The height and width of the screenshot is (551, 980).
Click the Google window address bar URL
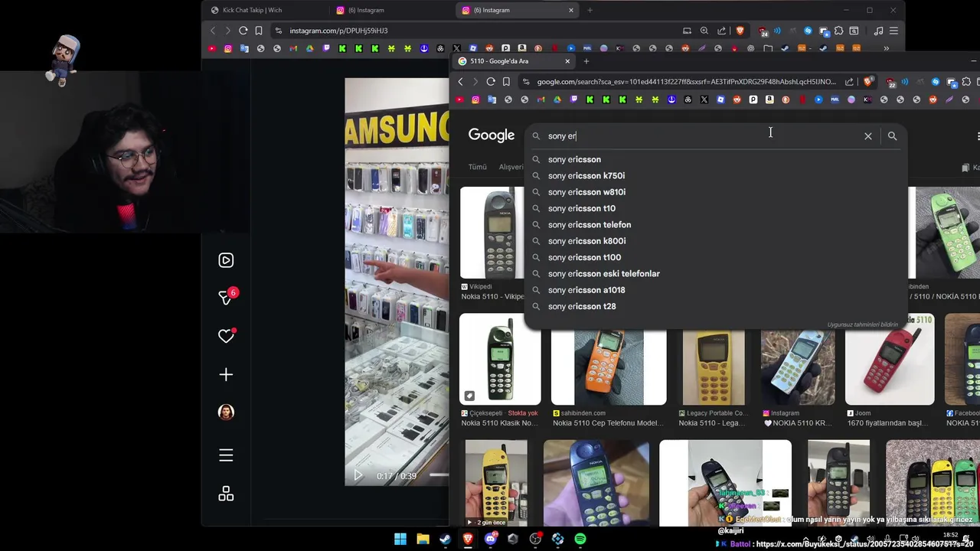click(x=686, y=82)
